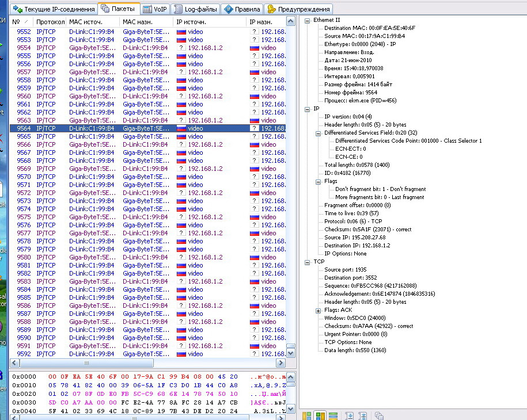Collapse the TCP tree node

pyautogui.click(x=307, y=262)
